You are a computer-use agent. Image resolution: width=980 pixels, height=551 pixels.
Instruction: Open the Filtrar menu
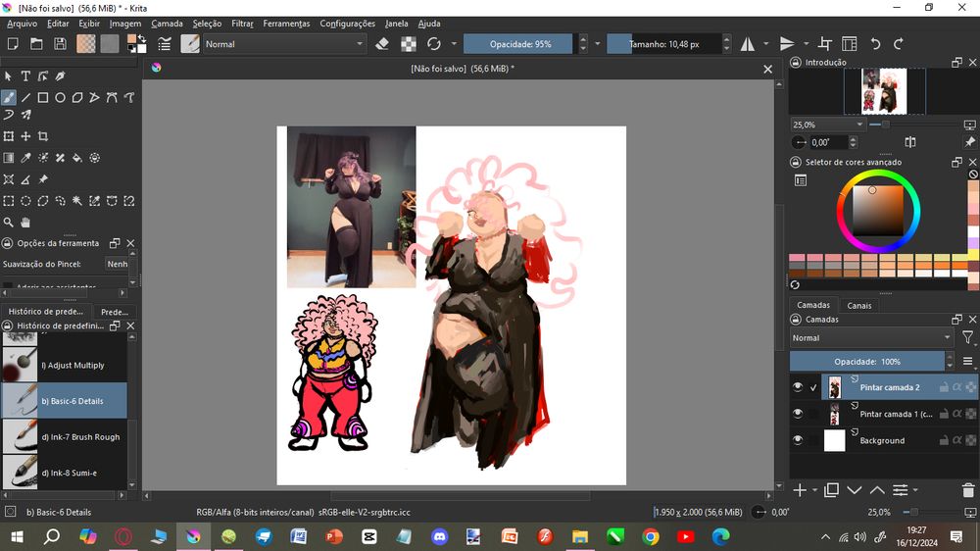pyautogui.click(x=242, y=24)
